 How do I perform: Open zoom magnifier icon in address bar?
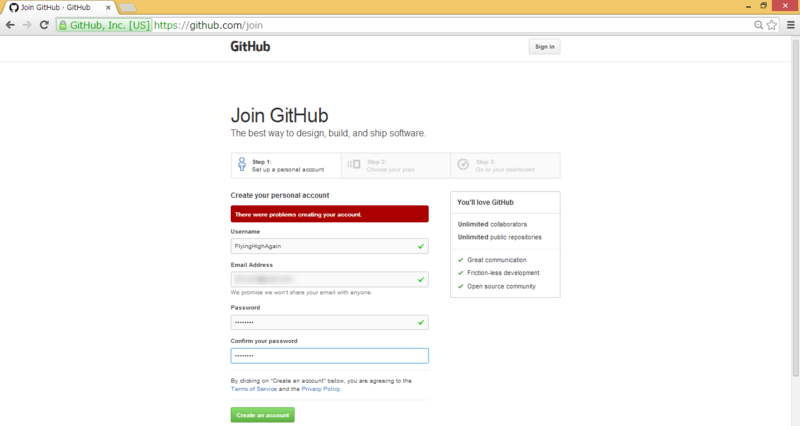tap(759, 25)
